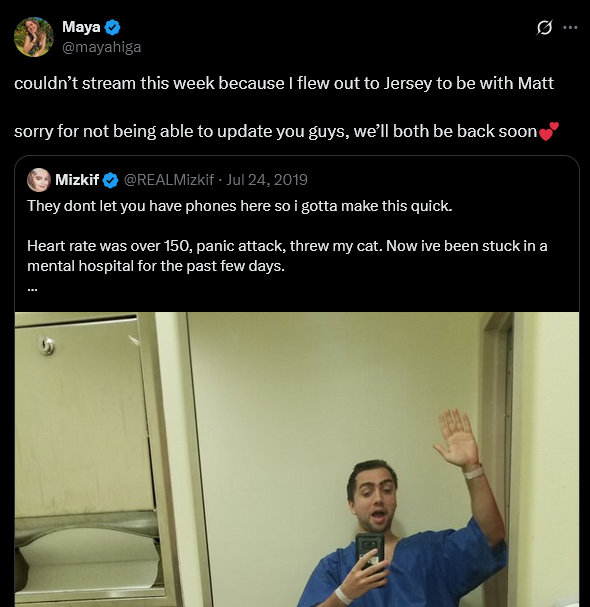Viewport: 590px width, 607px height.
Task: Click Maya's blue verified badge
Action: coord(113,27)
